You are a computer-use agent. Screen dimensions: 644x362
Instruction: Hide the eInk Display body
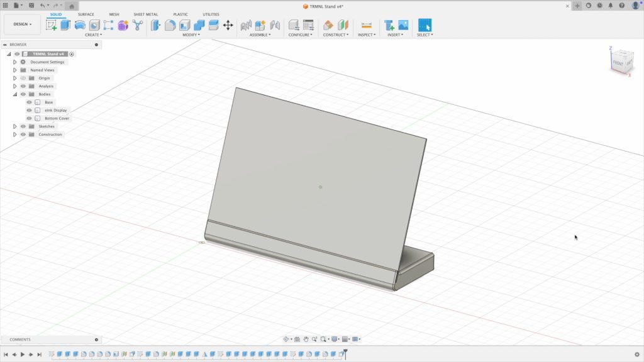coord(28,110)
